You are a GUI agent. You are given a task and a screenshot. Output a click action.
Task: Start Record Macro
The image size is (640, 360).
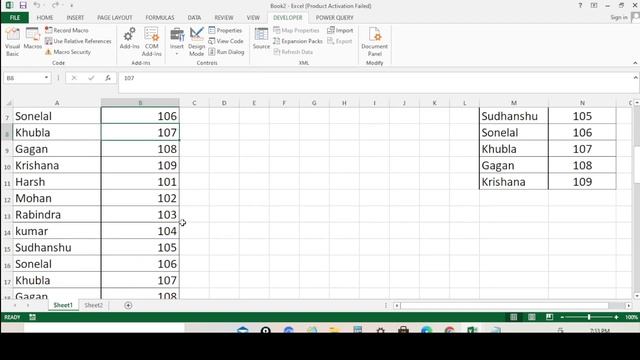pos(67,30)
